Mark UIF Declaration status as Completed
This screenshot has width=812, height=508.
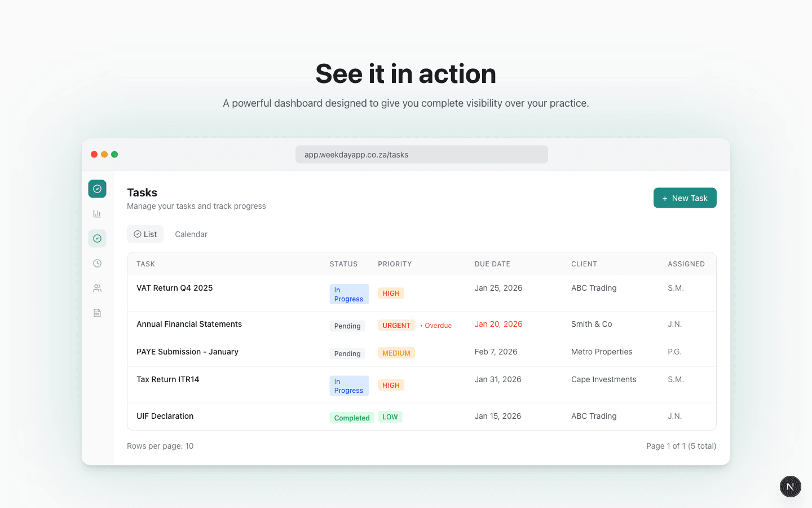click(351, 417)
